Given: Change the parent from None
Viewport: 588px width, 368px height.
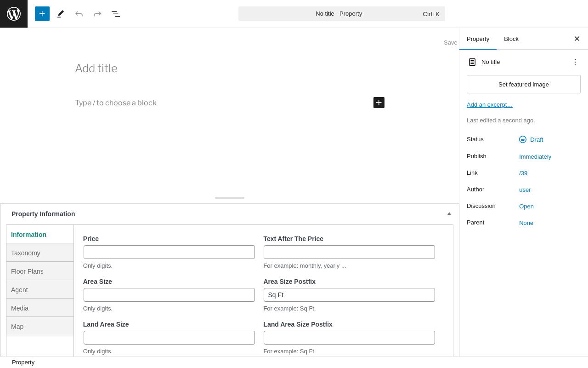Looking at the screenshot, I should click(526, 223).
